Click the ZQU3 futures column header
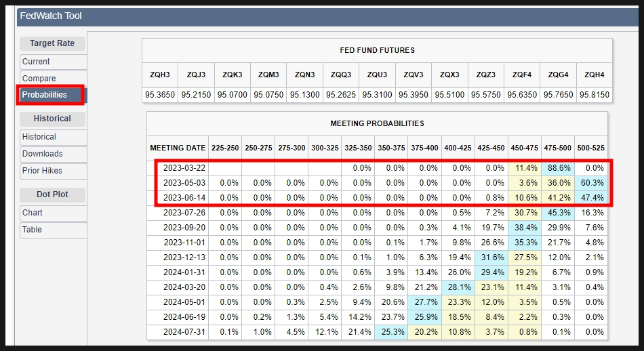 point(377,75)
